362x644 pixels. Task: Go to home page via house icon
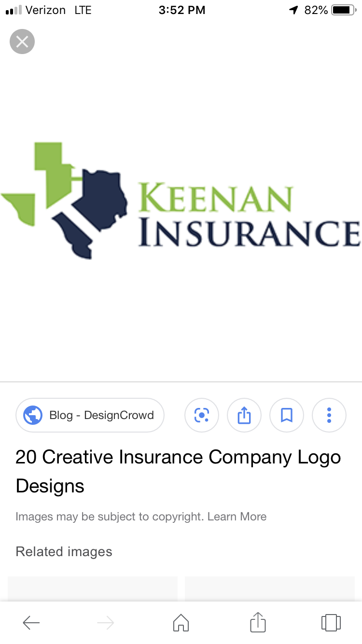(181, 622)
